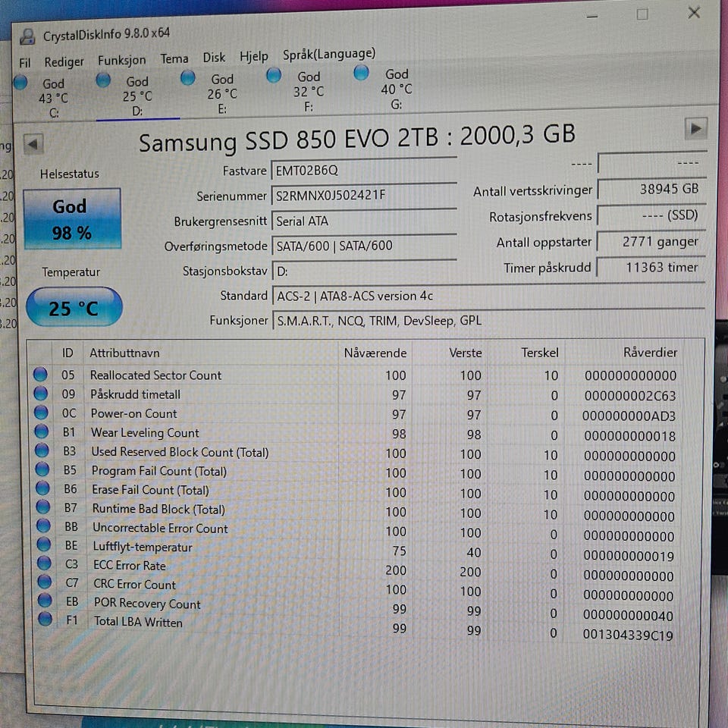The height and width of the screenshot is (728, 728).
Task: Click status orb of Reallocated Sector Count
Action: point(40,374)
